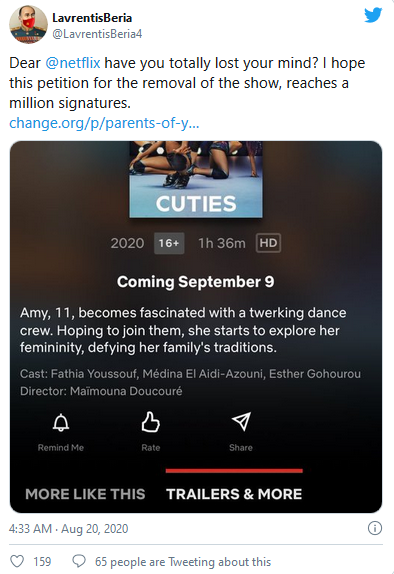394x574 pixels.
Task: Like the tweet with heart icon
Action: 17,561
